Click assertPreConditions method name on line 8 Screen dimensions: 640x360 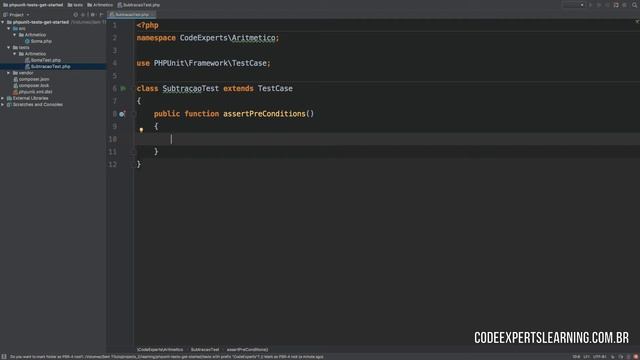coord(264,113)
